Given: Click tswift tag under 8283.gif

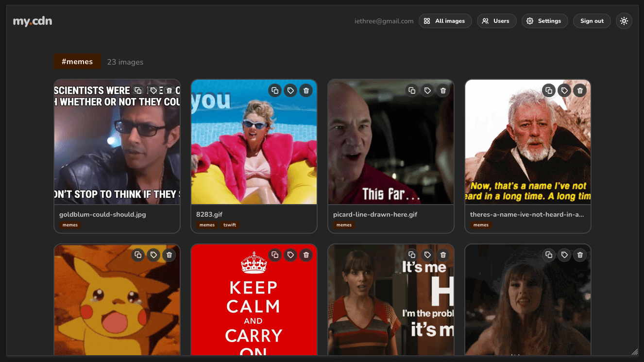Looking at the screenshot, I should pyautogui.click(x=230, y=225).
